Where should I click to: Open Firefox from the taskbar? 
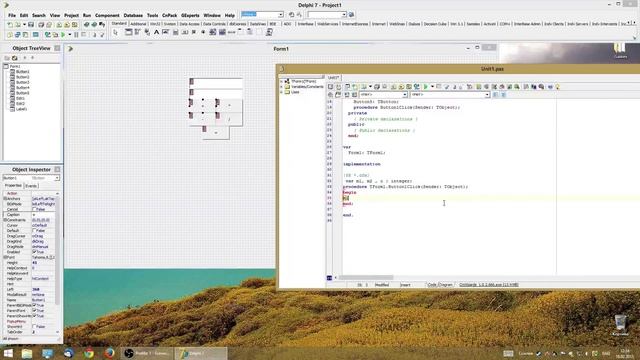pos(109,353)
